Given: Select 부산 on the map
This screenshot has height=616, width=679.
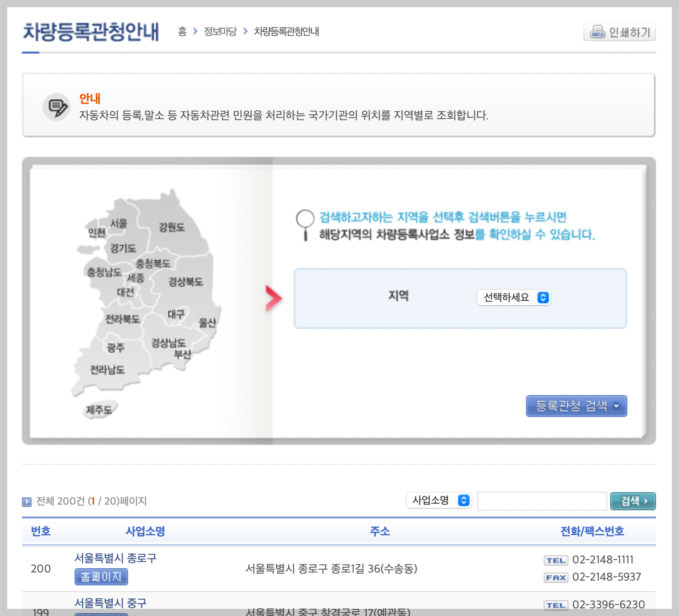Looking at the screenshot, I should 183,354.
